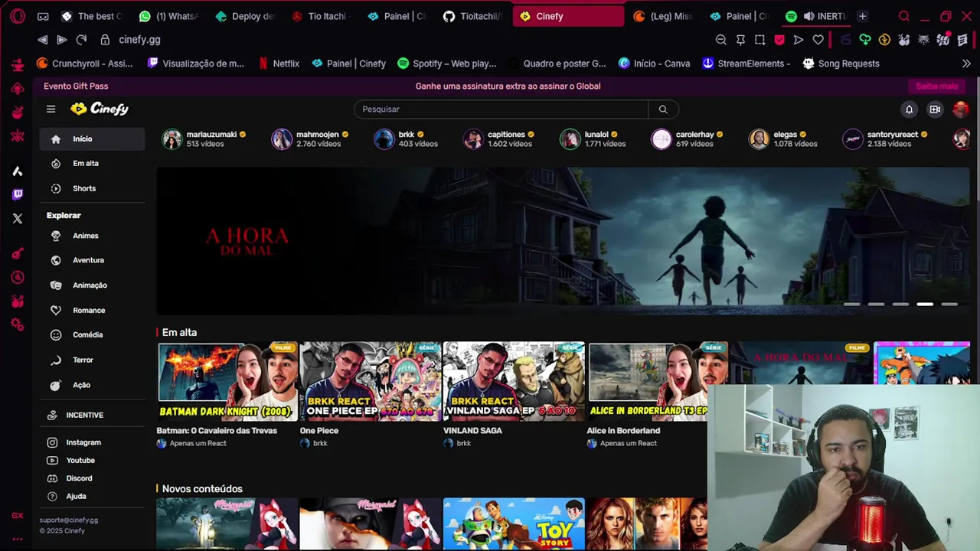Click the send arrow icon in address bar
This screenshot has width=980, height=551.
799,40
